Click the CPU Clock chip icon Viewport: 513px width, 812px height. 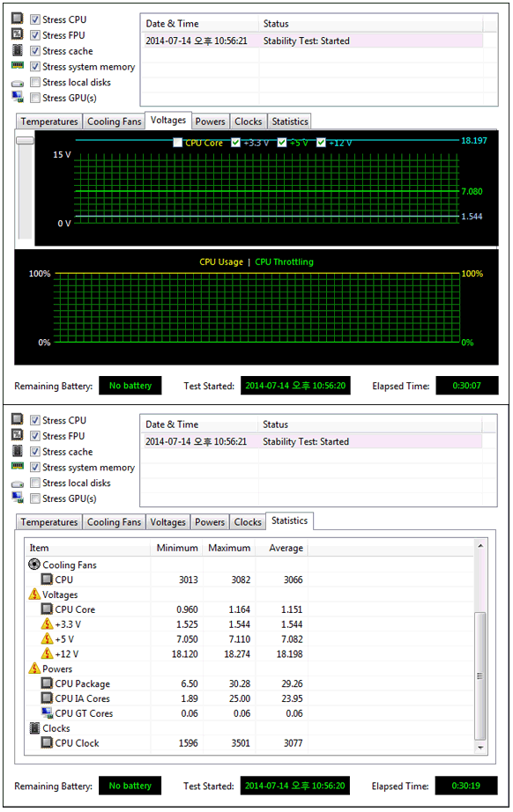(47, 742)
